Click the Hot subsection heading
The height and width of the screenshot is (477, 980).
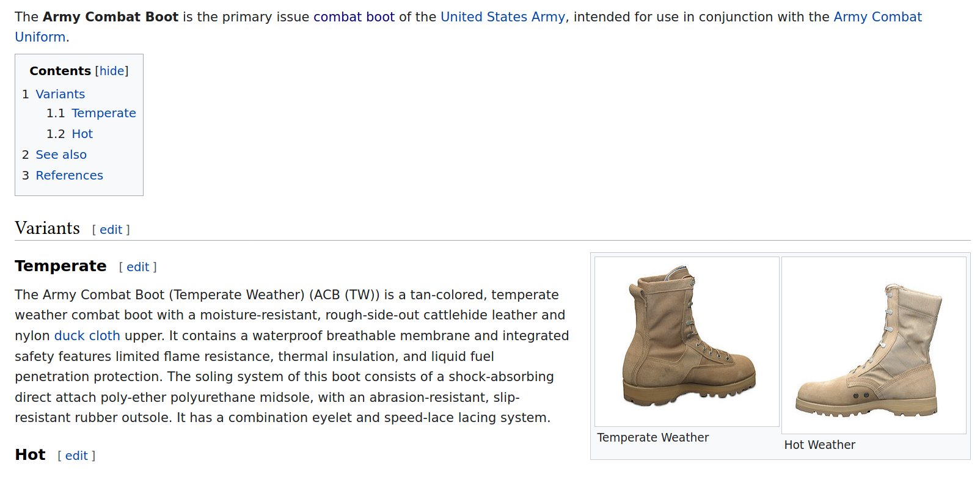point(30,455)
